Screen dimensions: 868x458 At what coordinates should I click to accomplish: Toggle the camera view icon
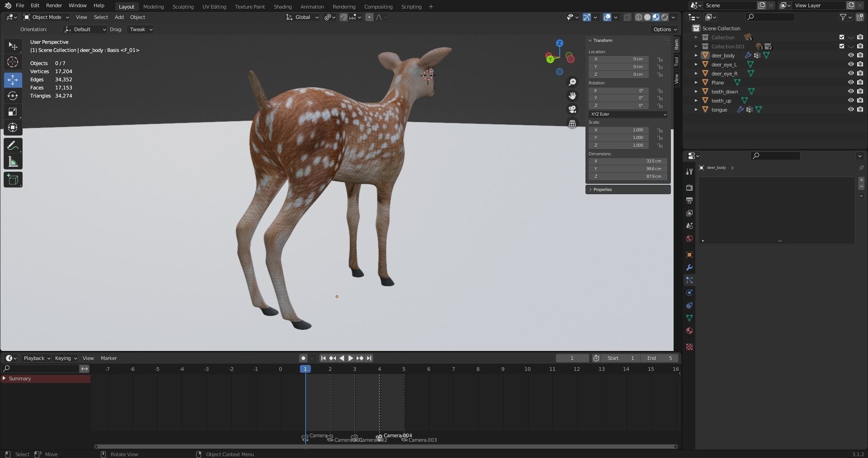pos(572,109)
